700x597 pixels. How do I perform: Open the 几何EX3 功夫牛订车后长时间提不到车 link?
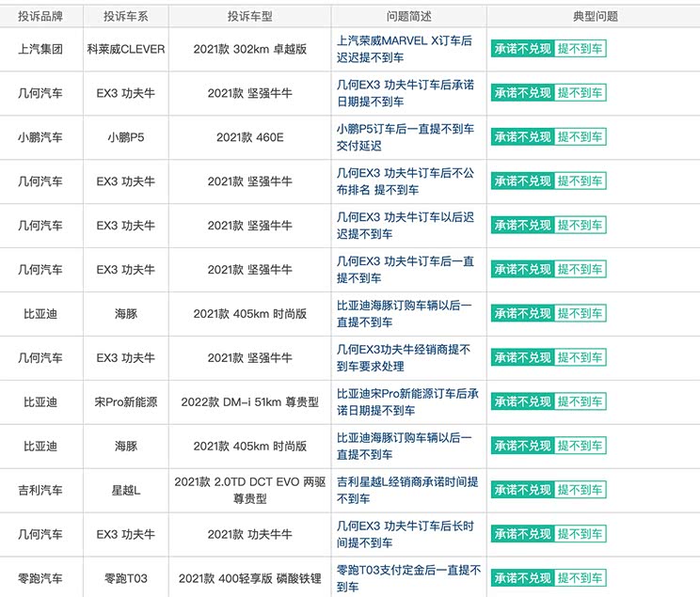coord(405,535)
